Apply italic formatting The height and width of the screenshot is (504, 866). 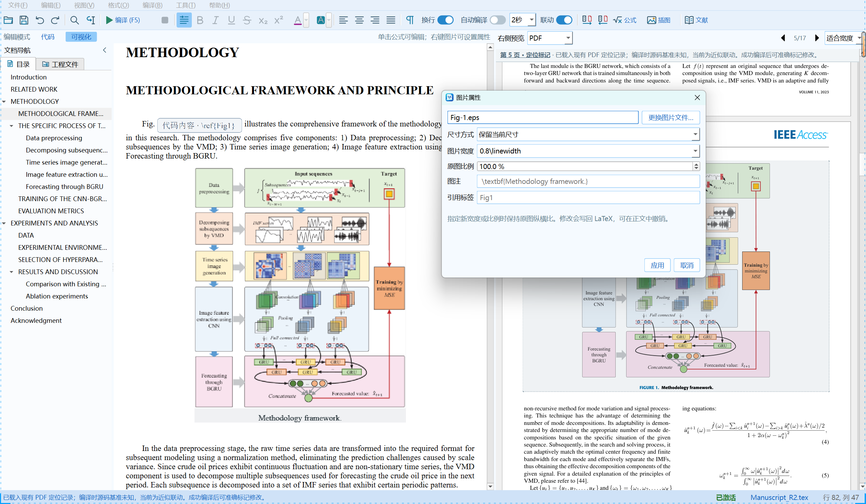(215, 20)
